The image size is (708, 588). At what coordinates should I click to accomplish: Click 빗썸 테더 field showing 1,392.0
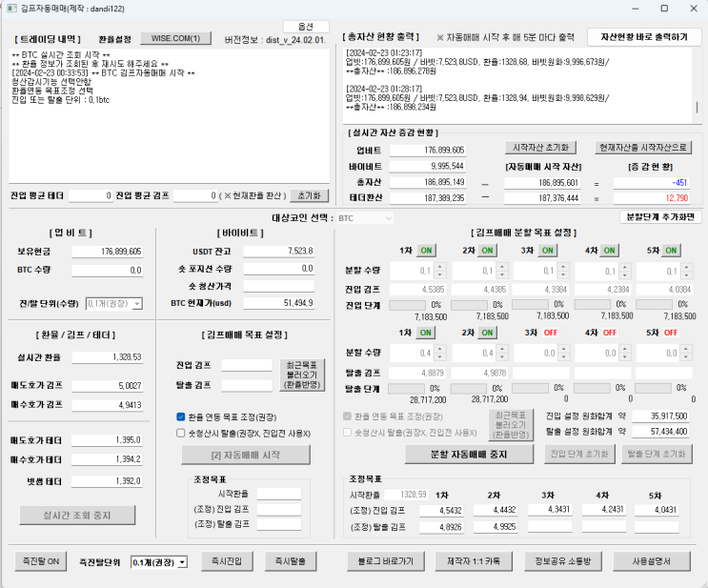pos(107,481)
